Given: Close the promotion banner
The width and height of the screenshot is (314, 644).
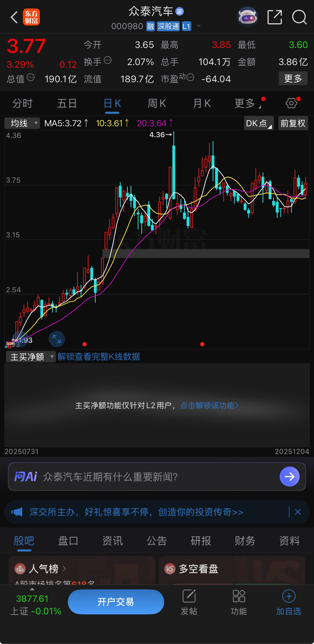Looking at the screenshot, I should click(298, 512).
